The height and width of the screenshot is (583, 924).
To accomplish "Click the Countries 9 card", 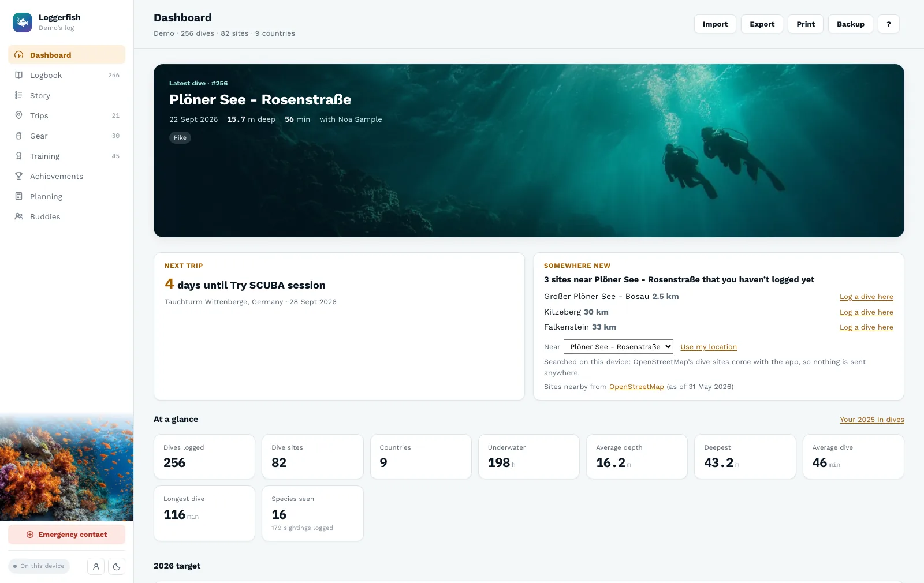I will coord(421,457).
